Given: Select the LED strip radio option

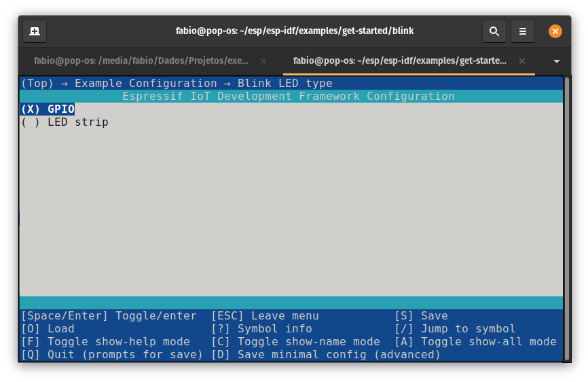Looking at the screenshot, I should point(65,122).
